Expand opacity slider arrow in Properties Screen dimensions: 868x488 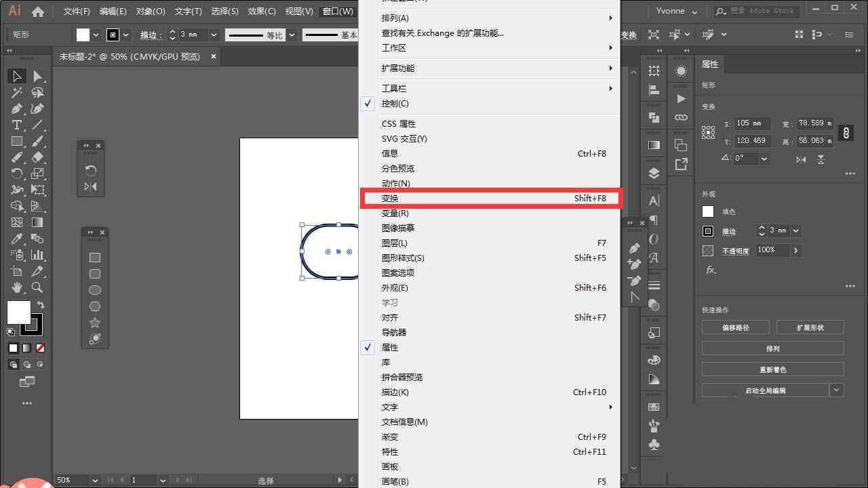point(795,250)
